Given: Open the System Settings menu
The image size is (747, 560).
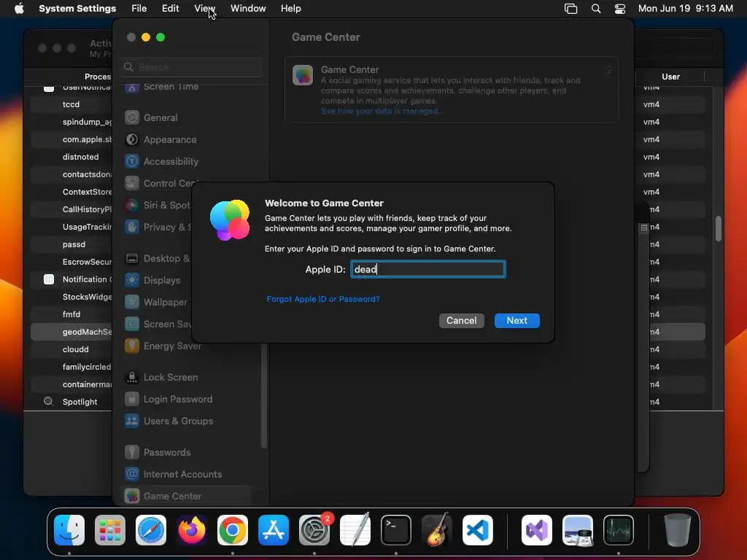Looking at the screenshot, I should click(77, 9).
